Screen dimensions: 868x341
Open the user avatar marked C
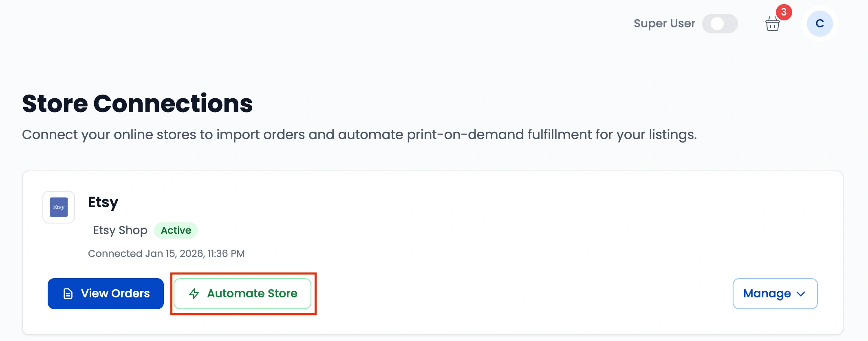pyautogui.click(x=820, y=23)
